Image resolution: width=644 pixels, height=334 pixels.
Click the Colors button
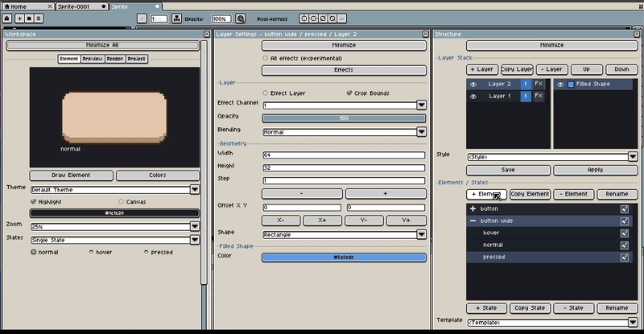(x=158, y=175)
